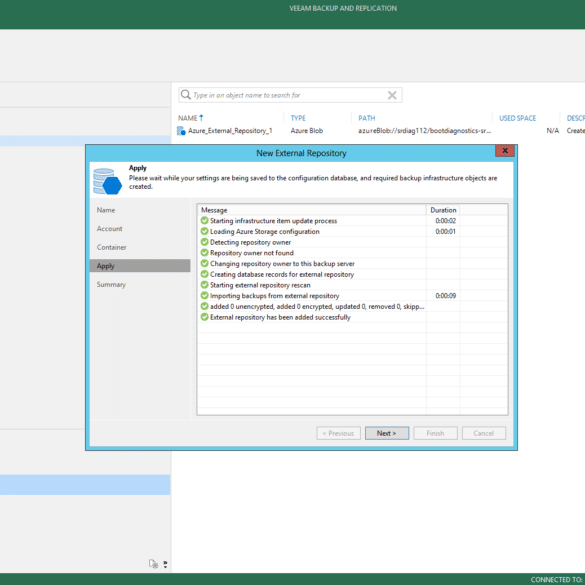Click the CONNECTED TO status bar text
Image resolution: width=585 pixels, height=585 pixels.
(557, 579)
